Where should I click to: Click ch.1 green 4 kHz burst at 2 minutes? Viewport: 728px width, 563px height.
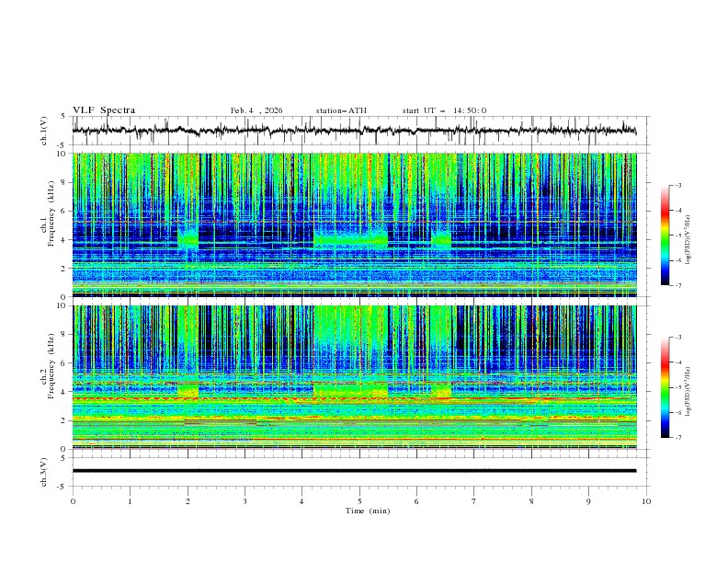click(188, 239)
